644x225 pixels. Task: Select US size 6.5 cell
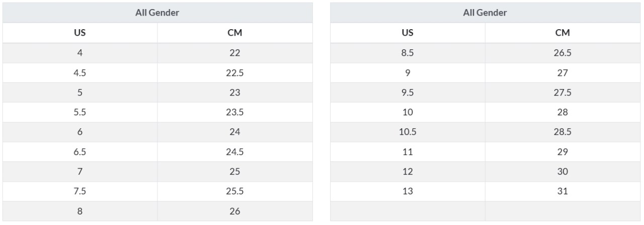click(x=80, y=152)
